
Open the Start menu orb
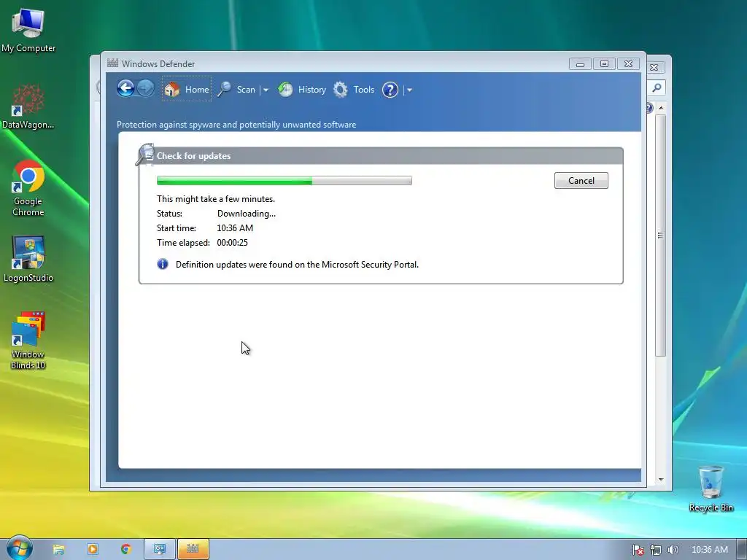pyautogui.click(x=19, y=548)
